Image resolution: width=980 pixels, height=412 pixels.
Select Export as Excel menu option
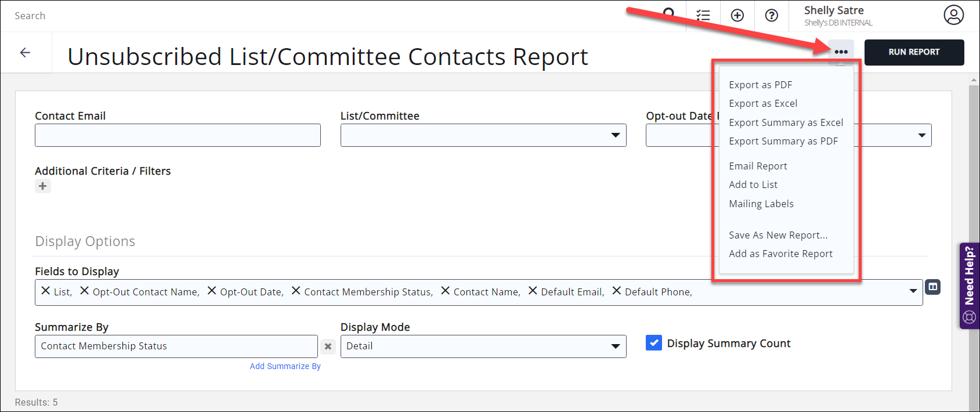pos(763,103)
